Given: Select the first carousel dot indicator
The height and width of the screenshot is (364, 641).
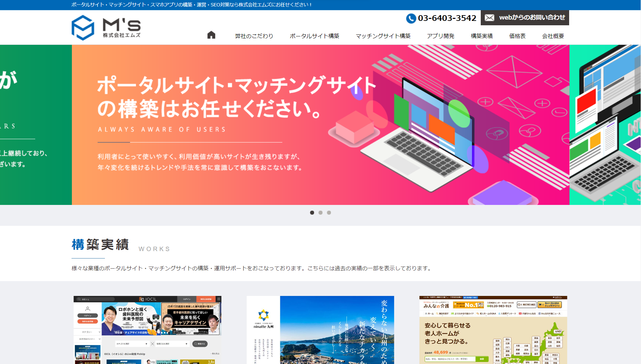Looking at the screenshot, I should point(312,213).
